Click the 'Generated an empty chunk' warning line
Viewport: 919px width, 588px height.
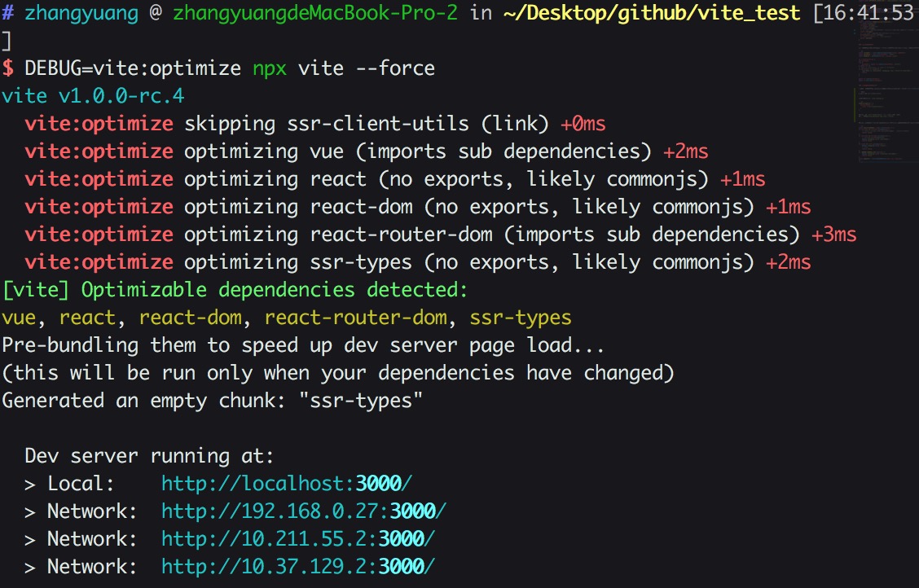[x=212, y=401]
